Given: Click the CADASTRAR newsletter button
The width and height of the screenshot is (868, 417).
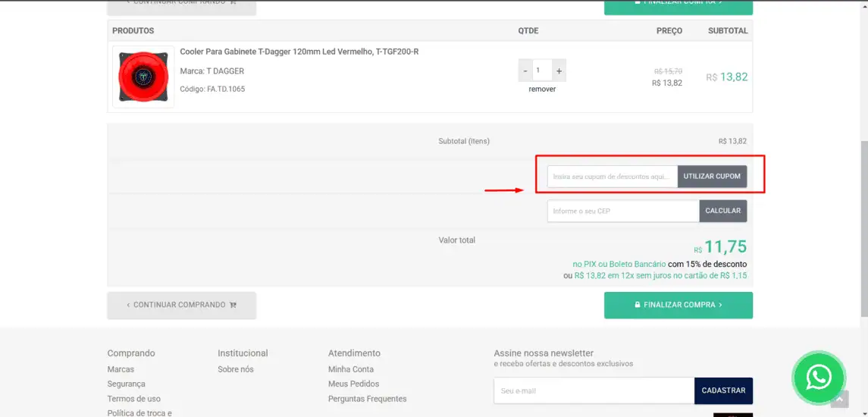Looking at the screenshot, I should (x=723, y=391).
